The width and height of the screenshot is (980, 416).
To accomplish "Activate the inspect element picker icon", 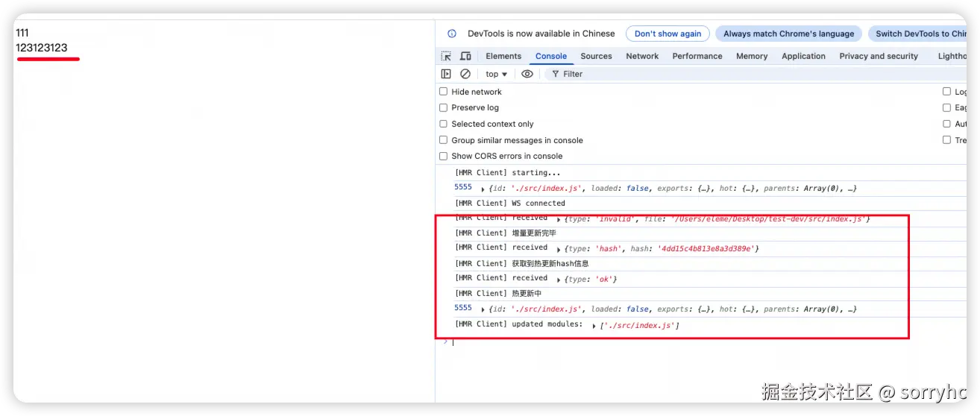I will tap(446, 56).
